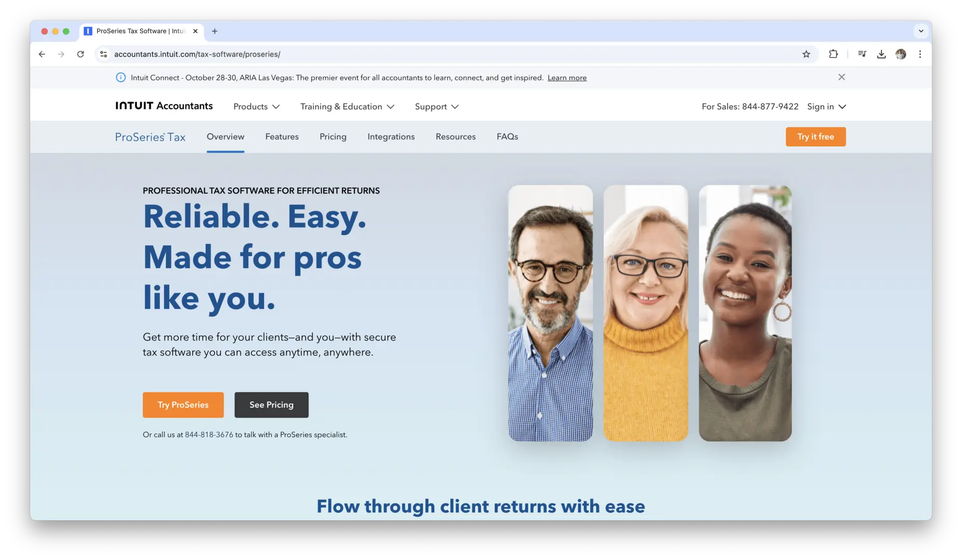This screenshot has width=962, height=560.
Task: Click the orange Try ProSeries button
Action: pos(183,405)
